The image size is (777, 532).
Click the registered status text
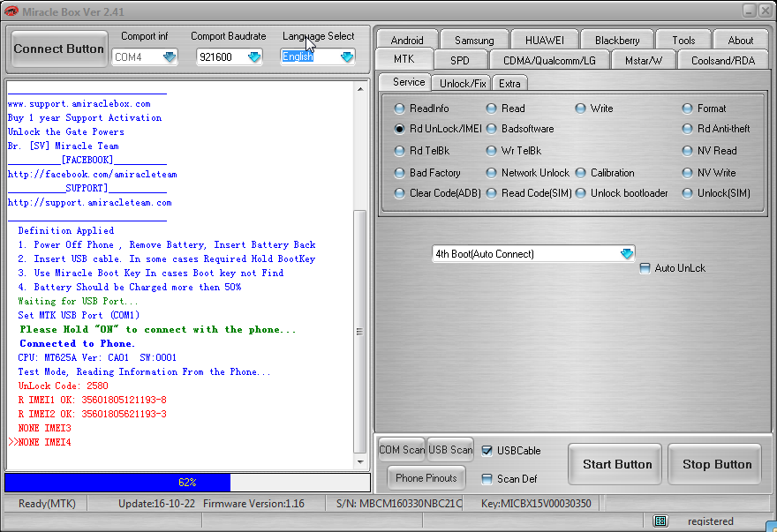pyautogui.click(x=710, y=521)
